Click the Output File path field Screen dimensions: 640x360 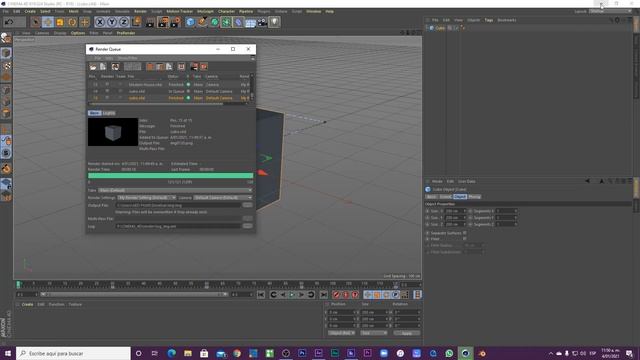click(x=179, y=205)
